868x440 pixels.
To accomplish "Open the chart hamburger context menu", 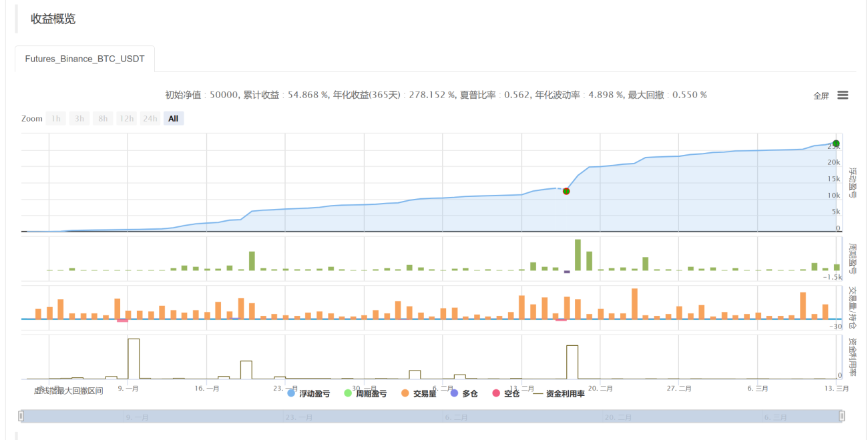I will tap(843, 95).
